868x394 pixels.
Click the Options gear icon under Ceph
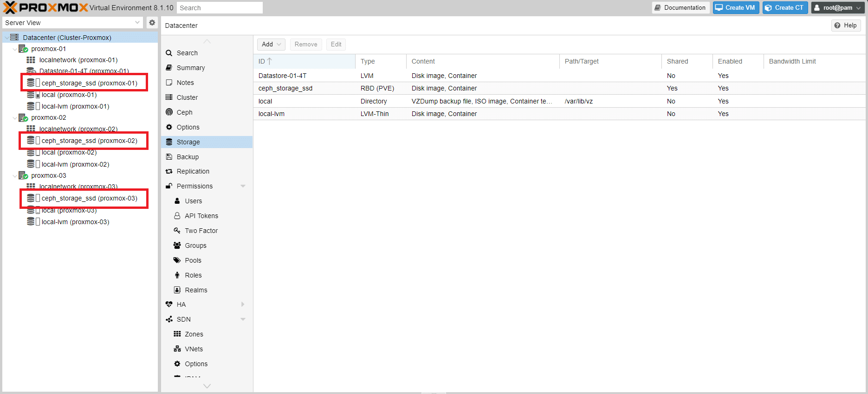[169, 127]
